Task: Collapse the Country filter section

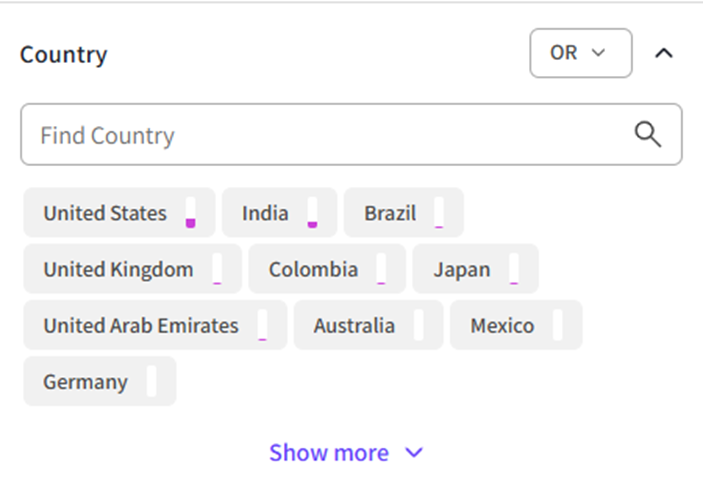Action: (x=663, y=53)
